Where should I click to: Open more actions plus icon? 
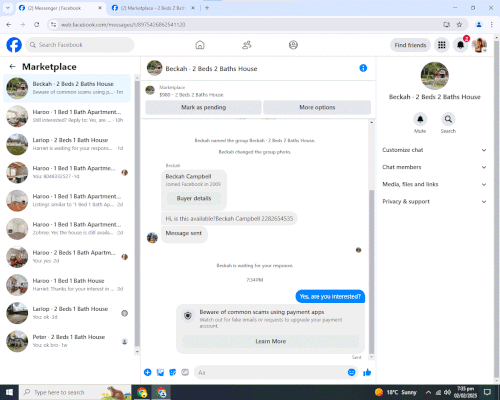point(148,372)
